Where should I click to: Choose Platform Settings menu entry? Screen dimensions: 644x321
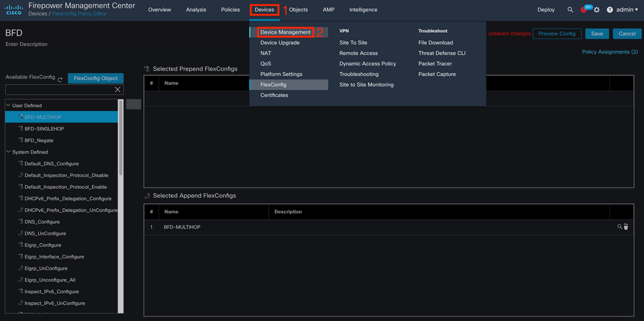(281, 74)
